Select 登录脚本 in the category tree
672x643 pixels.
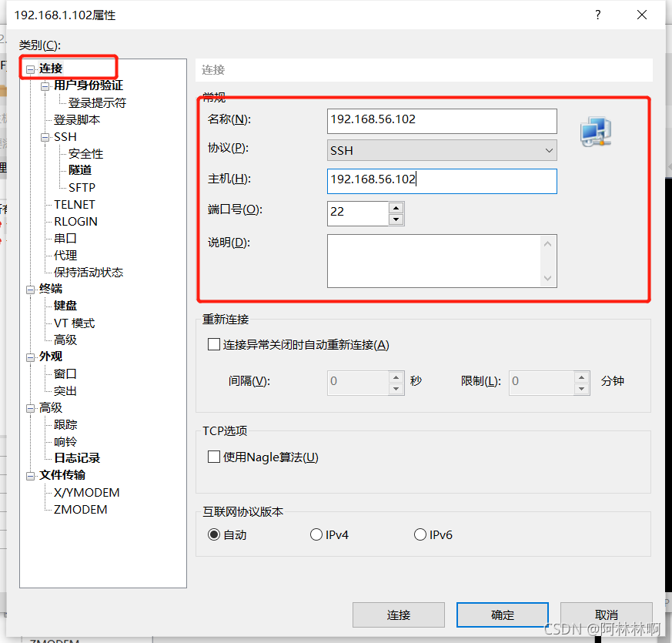pos(77,119)
